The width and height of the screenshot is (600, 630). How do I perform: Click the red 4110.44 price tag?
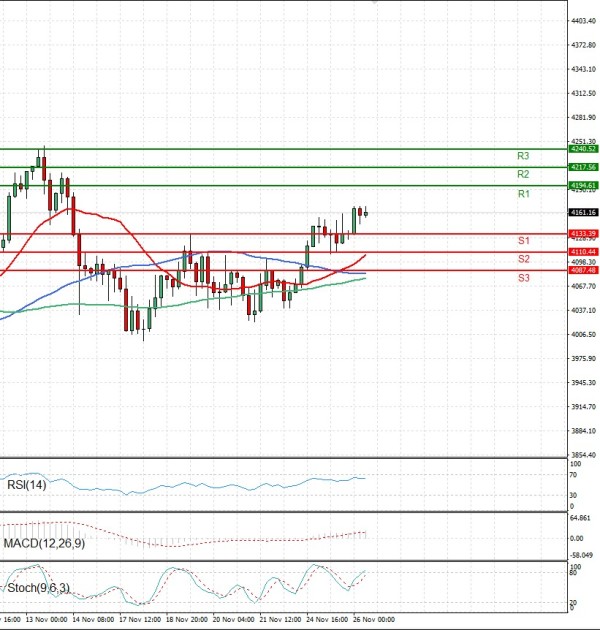[x=583, y=252]
